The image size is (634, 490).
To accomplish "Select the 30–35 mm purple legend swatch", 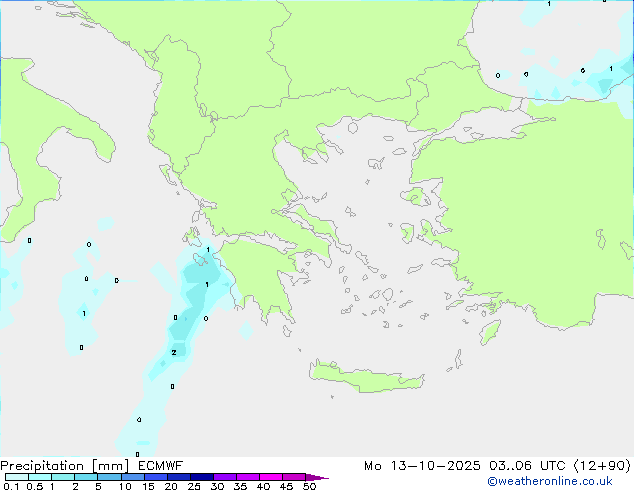I will [225, 477].
